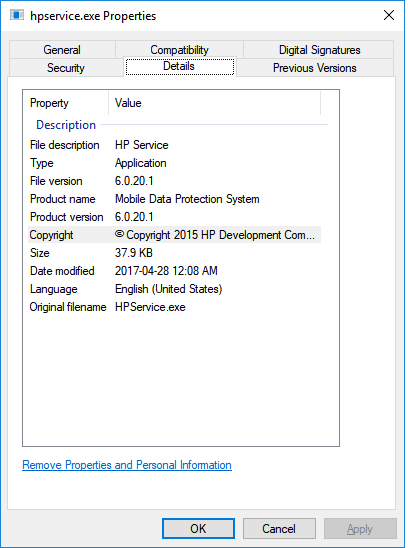Select the 37.9 KB value
Image resolution: width=408 pixels, height=548 pixels.
(134, 253)
